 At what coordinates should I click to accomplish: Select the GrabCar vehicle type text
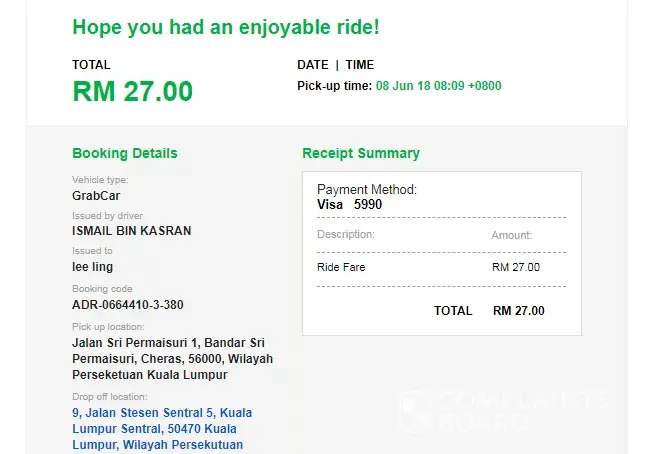(x=96, y=196)
